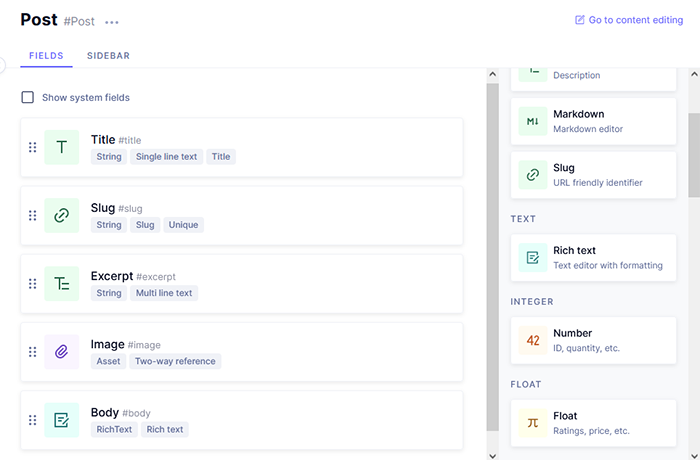Click the Two-way reference tag on Image
Viewport: 700px width, 460px height.
click(175, 361)
